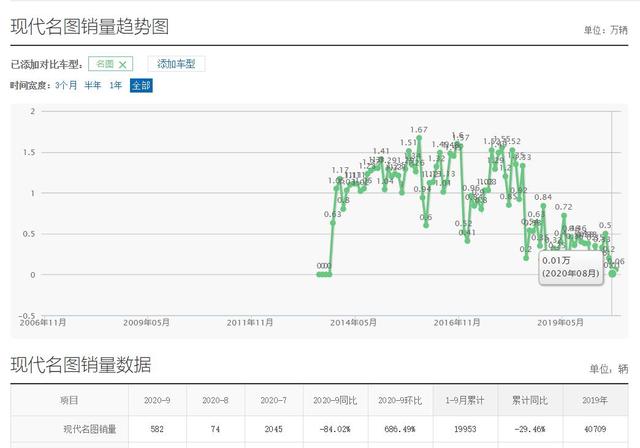Click the 单位：万辆 label
640x448 pixels.
click(605, 30)
